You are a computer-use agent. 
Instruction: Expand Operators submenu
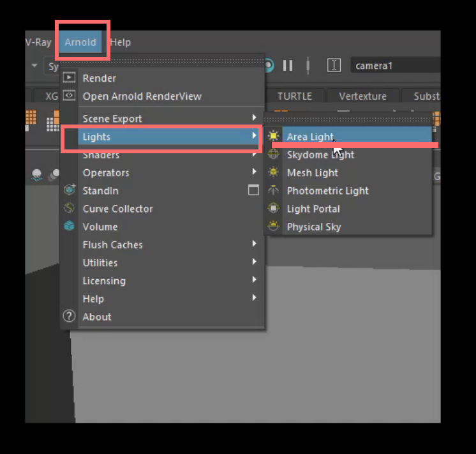163,172
